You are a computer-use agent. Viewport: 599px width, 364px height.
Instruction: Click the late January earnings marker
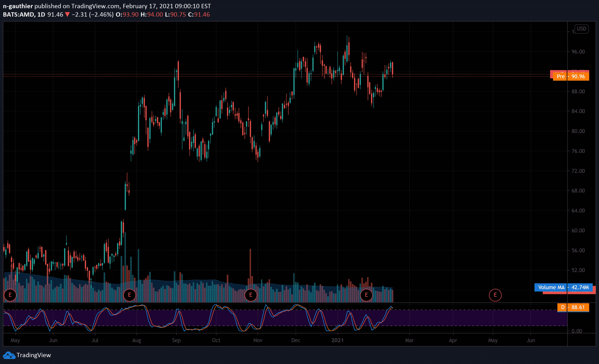(x=366, y=295)
